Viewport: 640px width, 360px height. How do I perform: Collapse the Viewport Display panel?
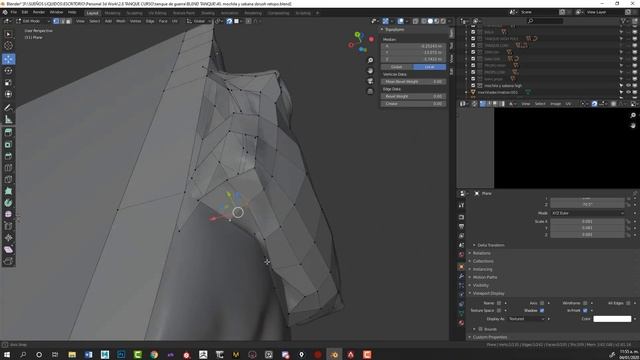pos(488,293)
